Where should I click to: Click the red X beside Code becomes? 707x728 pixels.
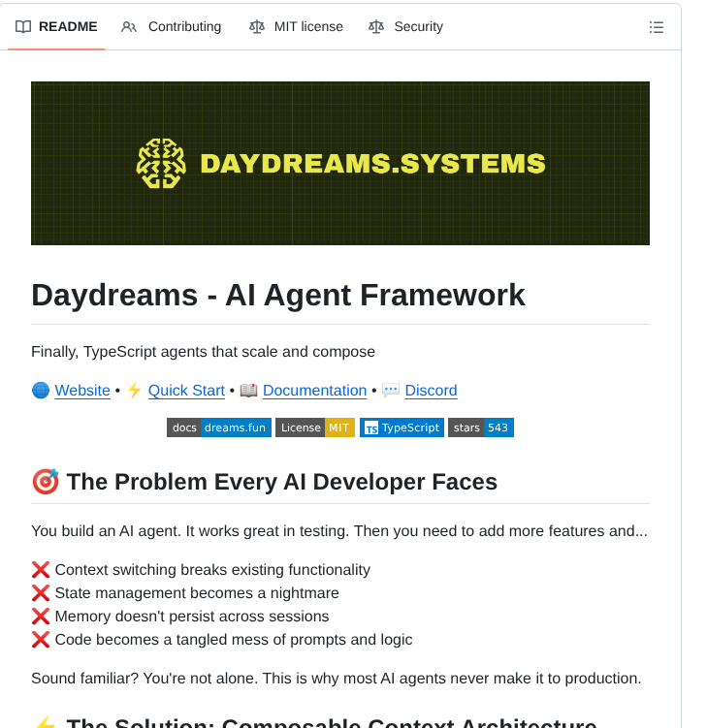tap(41, 640)
